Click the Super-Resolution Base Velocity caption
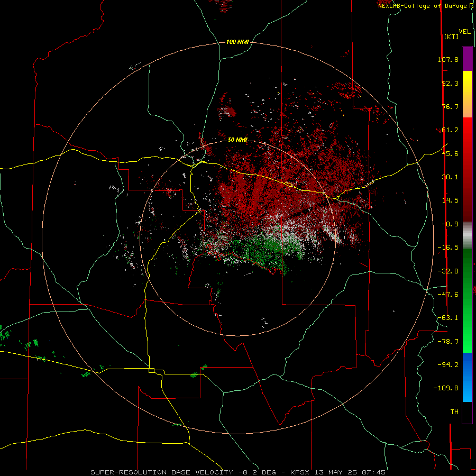Viewport: 476px width, 476px height. [238, 472]
